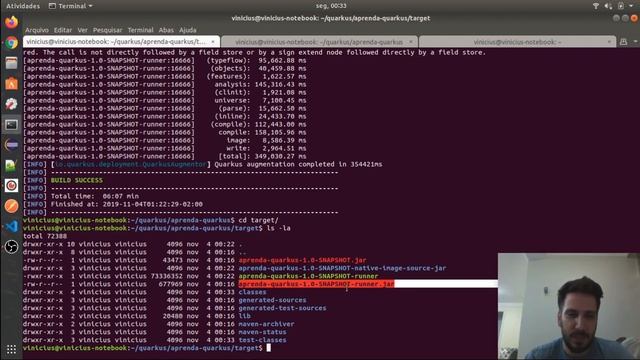Click the maven-status directory

[262, 332]
